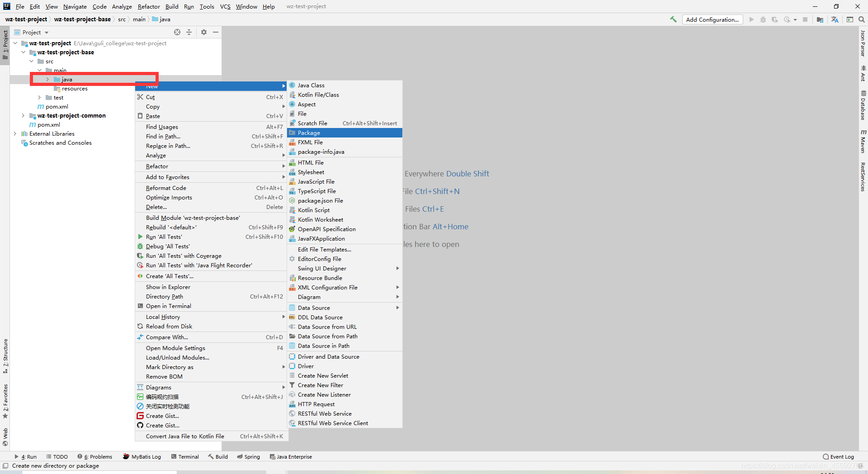The height and width of the screenshot is (474, 868).
Task: Hide the Project panel with minus icon
Action: pos(216,32)
